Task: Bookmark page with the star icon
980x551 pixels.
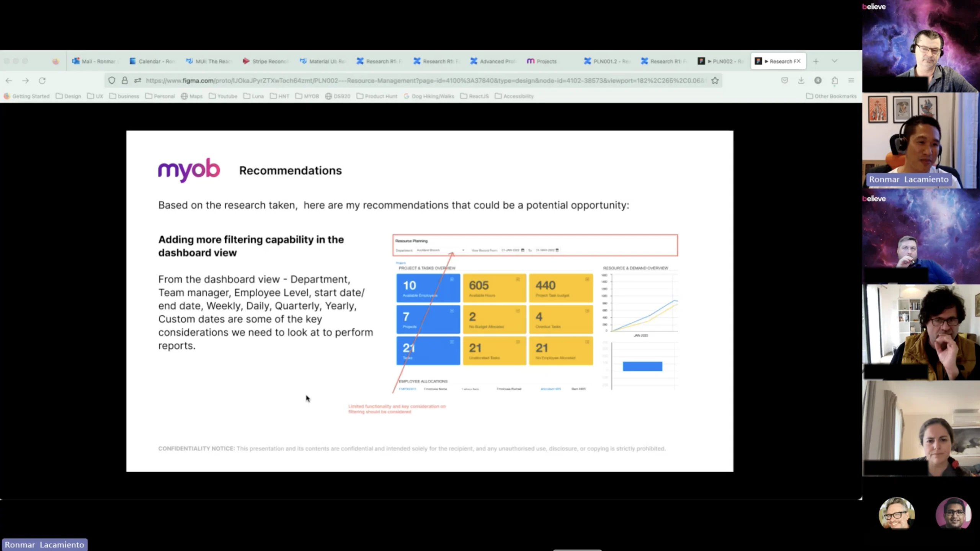Action: (x=715, y=81)
